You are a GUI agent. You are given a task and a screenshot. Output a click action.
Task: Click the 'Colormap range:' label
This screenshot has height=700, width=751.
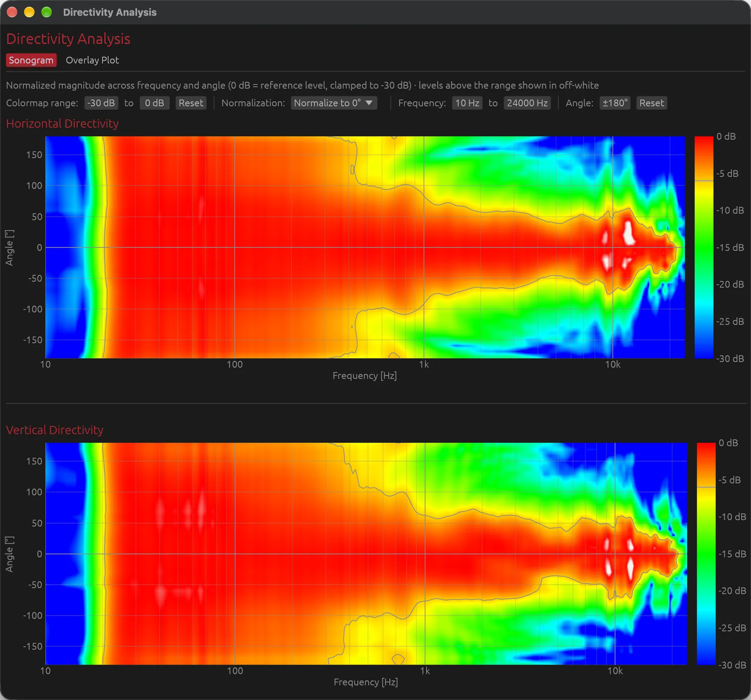pos(42,103)
